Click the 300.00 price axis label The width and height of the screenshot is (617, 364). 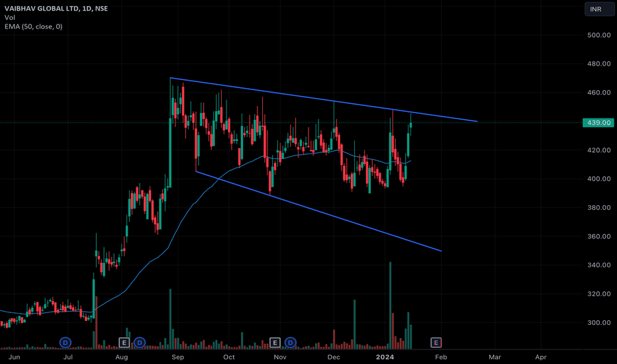click(599, 322)
